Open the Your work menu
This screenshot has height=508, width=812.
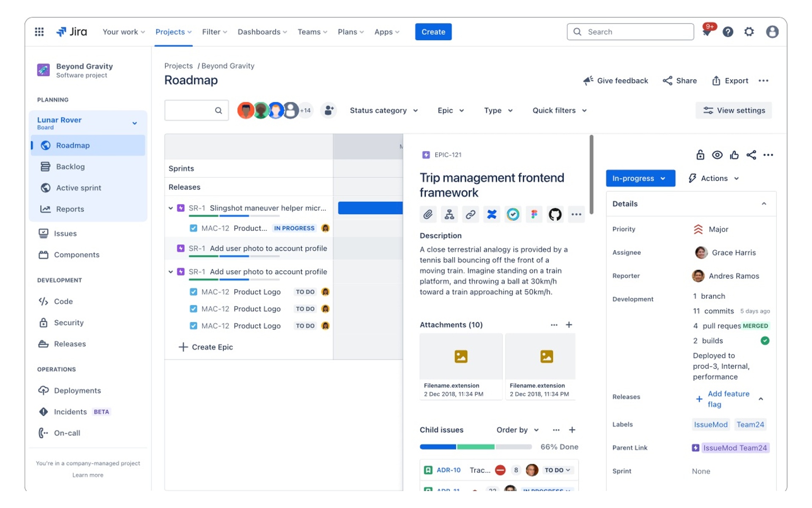point(123,32)
